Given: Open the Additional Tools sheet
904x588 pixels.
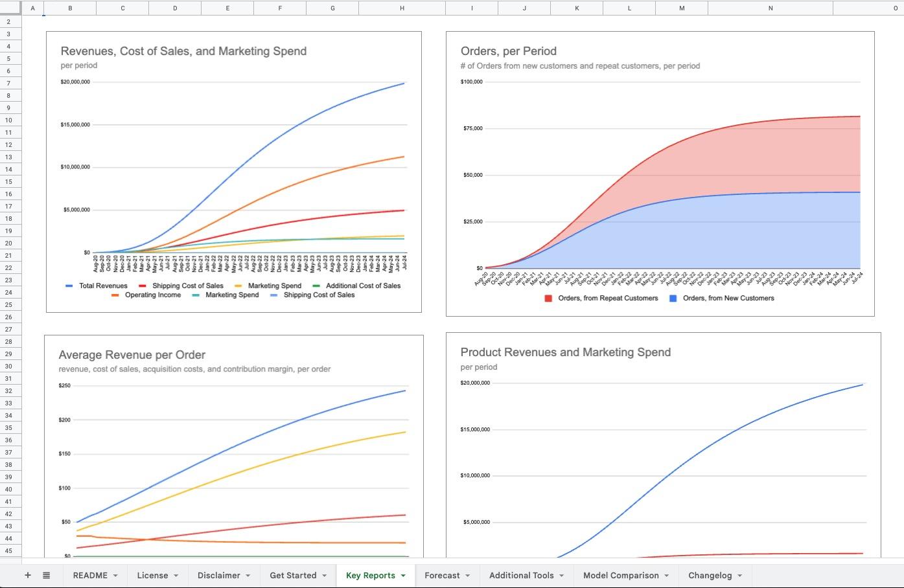Looking at the screenshot, I should coord(521,575).
